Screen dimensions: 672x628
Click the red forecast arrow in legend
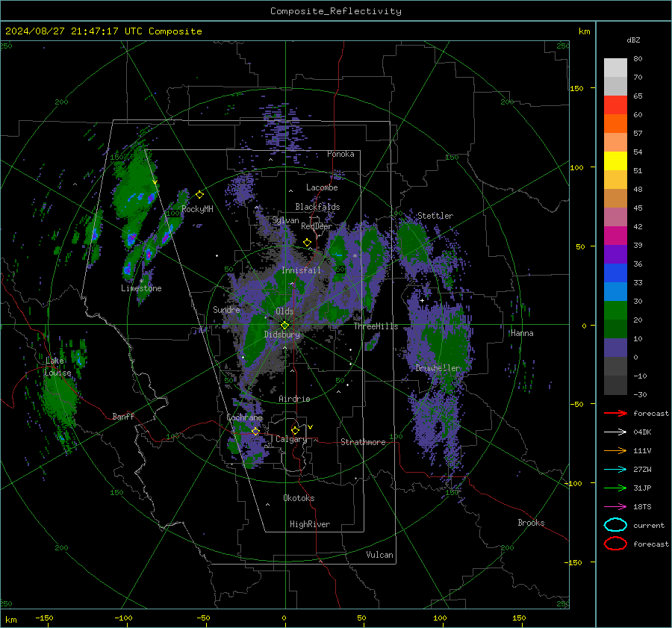615,413
